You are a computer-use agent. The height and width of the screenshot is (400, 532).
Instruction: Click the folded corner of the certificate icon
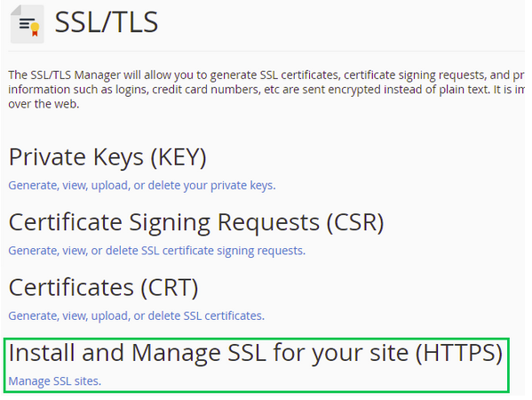point(16,10)
